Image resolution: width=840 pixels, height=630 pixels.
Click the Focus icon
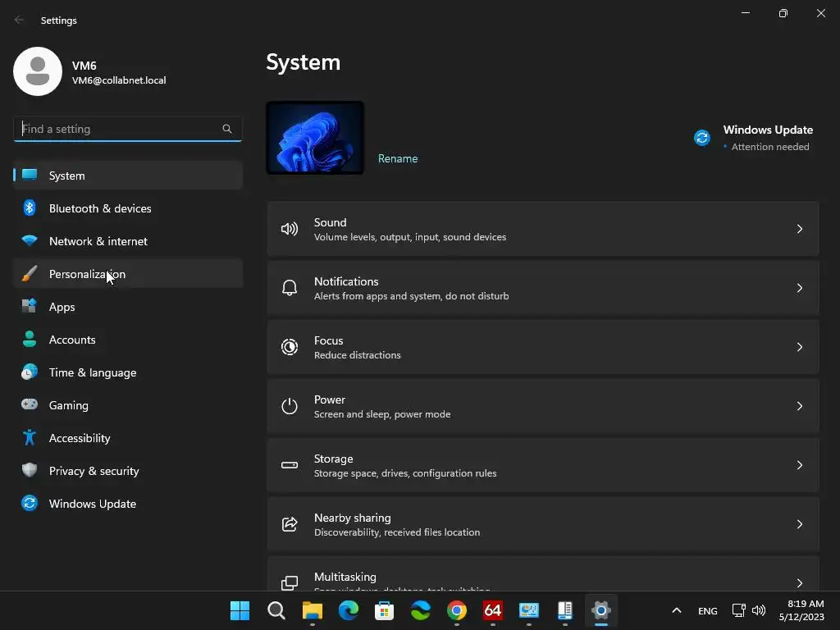pos(290,347)
